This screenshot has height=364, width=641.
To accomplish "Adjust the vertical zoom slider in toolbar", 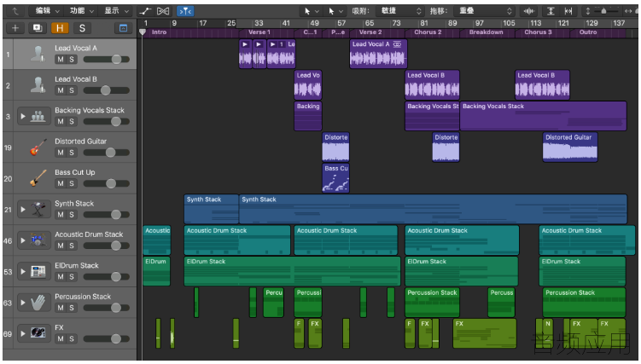I will 606,11.
